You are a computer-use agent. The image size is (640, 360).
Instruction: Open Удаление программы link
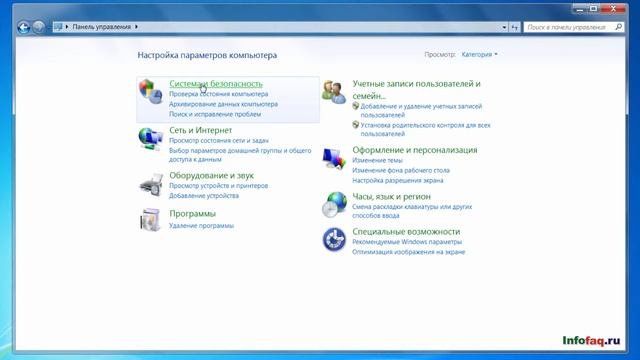tap(202, 226)
